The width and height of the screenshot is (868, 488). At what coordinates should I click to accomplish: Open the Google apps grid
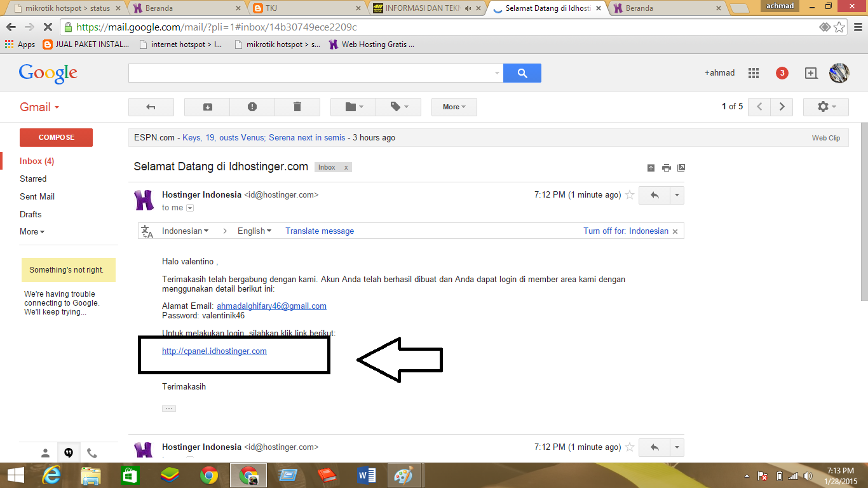[754, 73]
